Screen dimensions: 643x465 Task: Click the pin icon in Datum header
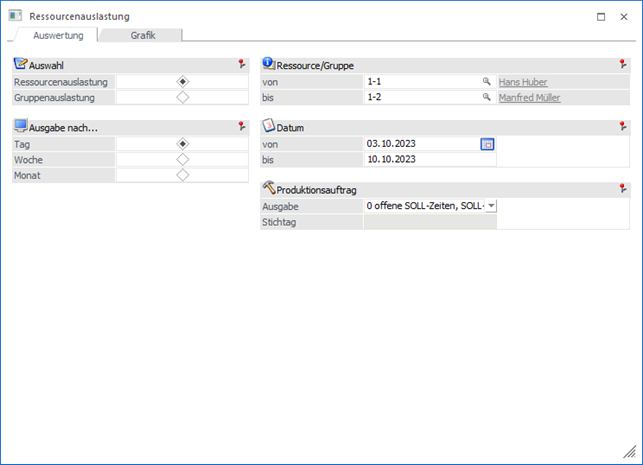click(623, 127)
